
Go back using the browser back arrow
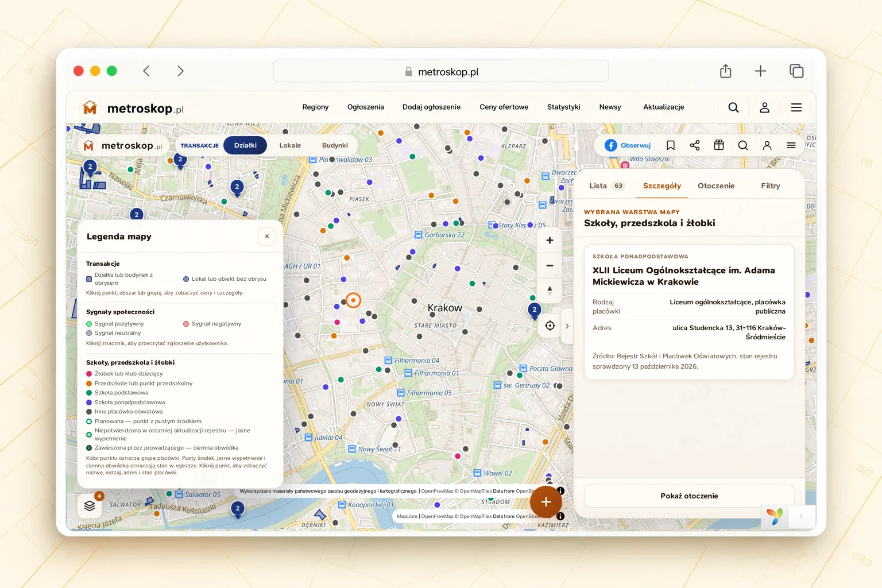tap(146, 71)
